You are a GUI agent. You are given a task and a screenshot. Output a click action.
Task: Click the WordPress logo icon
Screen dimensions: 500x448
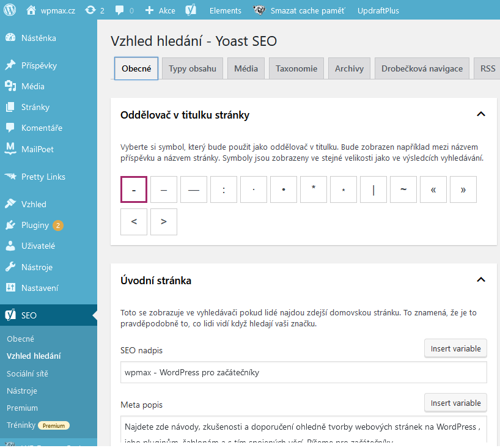(x=10, y=10)
